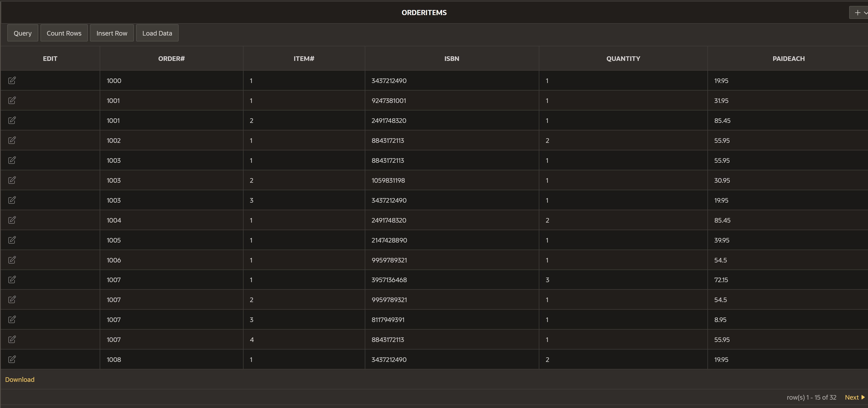This screenshot has width=868, height=408.
Task: Edit the row with ISBN 8117949391
Action: (12, 320)
